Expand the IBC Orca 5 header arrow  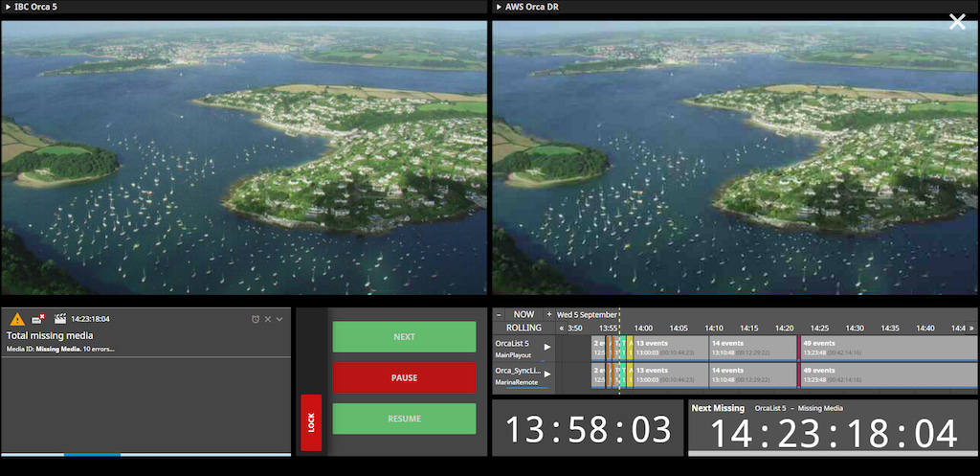pos(8,7)
